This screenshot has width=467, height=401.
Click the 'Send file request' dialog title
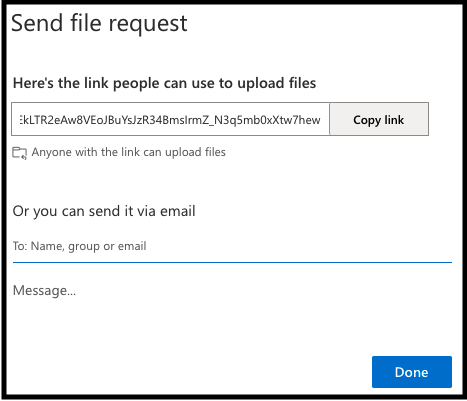click(99, 24)
